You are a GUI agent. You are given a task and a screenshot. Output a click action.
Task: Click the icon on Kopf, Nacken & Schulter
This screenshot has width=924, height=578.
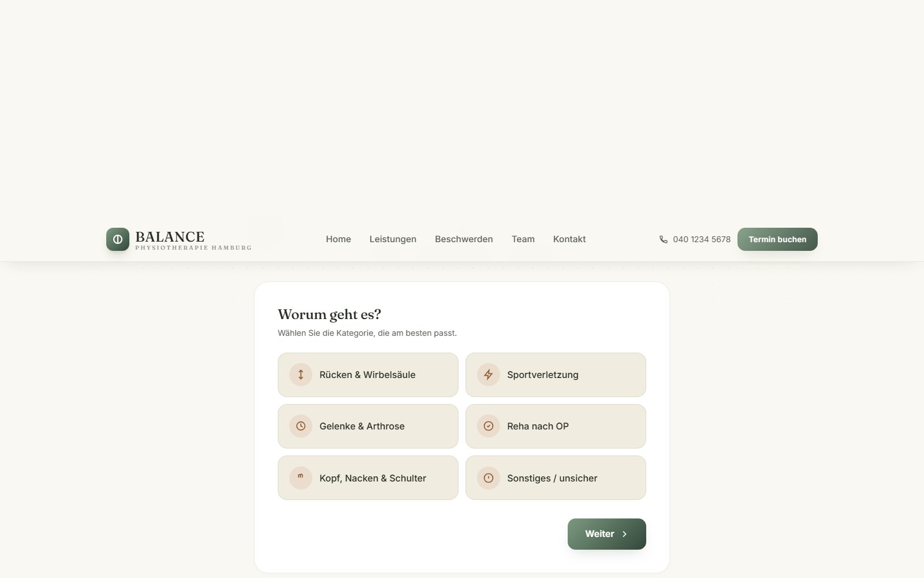(x=301, y=478)
